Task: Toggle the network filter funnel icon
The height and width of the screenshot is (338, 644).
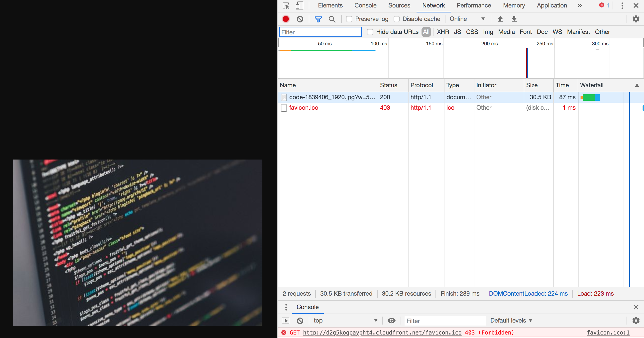Action: coord(318,19)
